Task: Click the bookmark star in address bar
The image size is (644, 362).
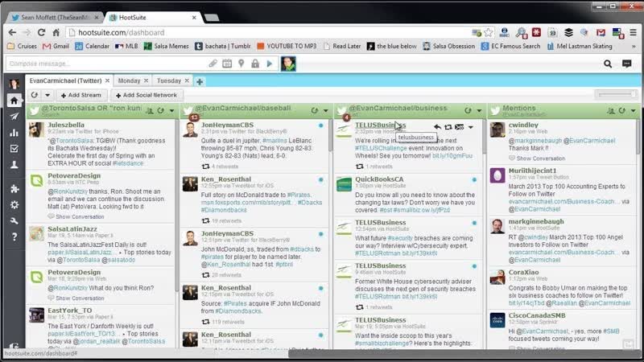Action: coord(489,32)
